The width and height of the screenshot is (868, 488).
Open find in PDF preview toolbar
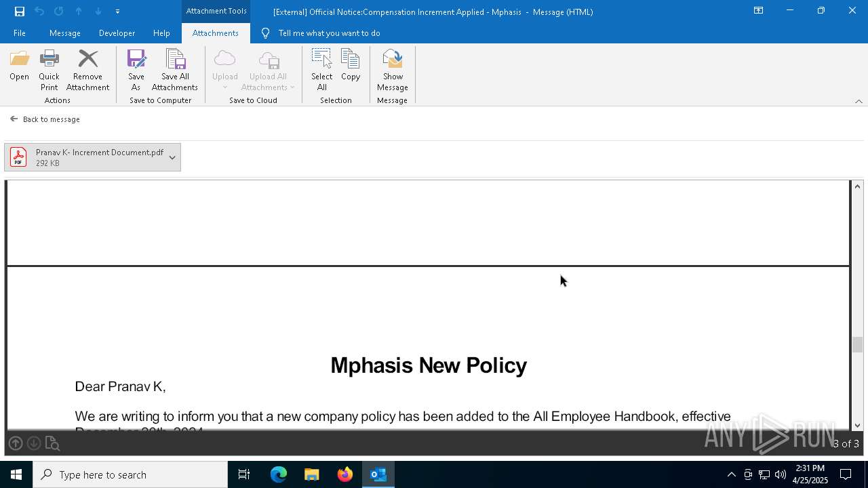pos(52,444)
